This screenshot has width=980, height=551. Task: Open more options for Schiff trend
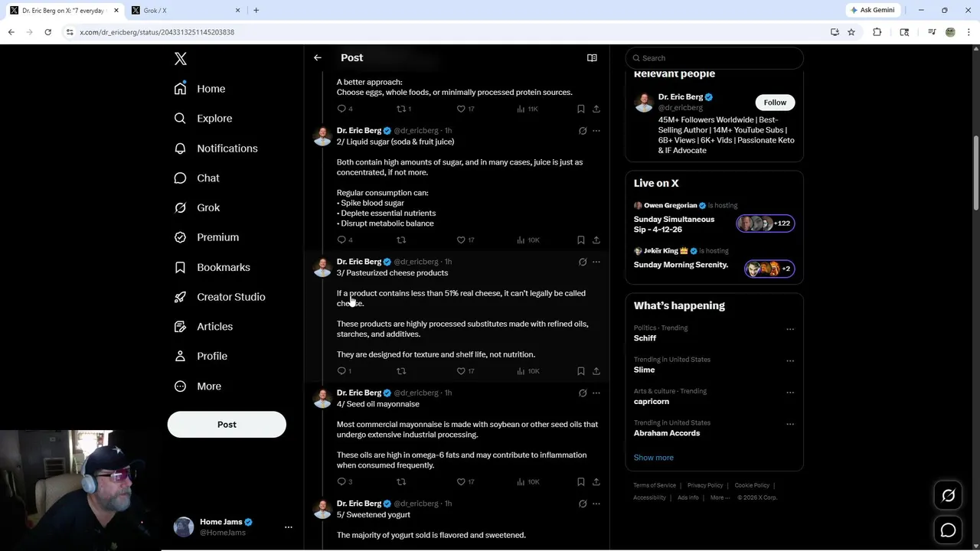790,330
